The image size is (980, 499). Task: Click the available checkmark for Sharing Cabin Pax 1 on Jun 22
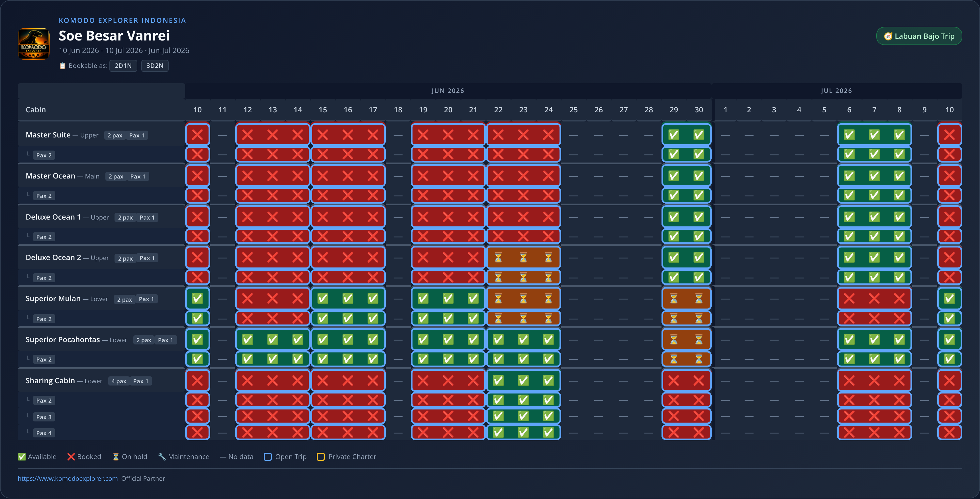point(498,381)
